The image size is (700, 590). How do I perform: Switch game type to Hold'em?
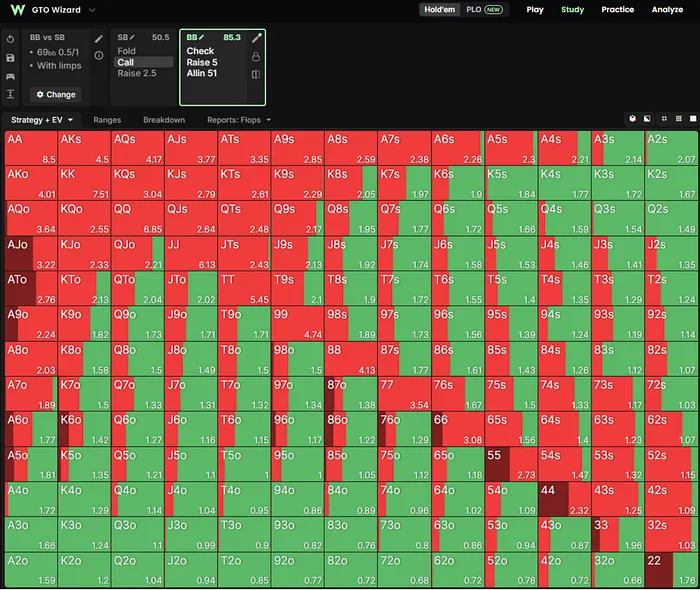pos(440,9)
